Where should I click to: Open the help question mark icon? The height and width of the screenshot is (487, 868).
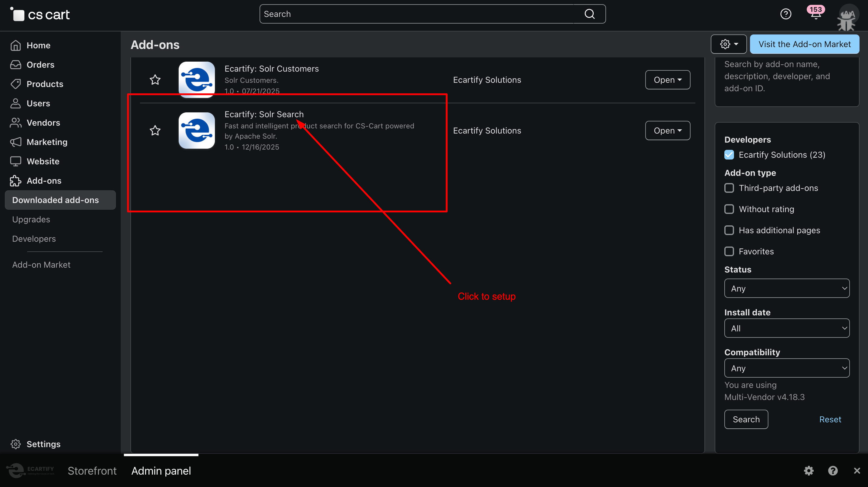click(785, 14)
